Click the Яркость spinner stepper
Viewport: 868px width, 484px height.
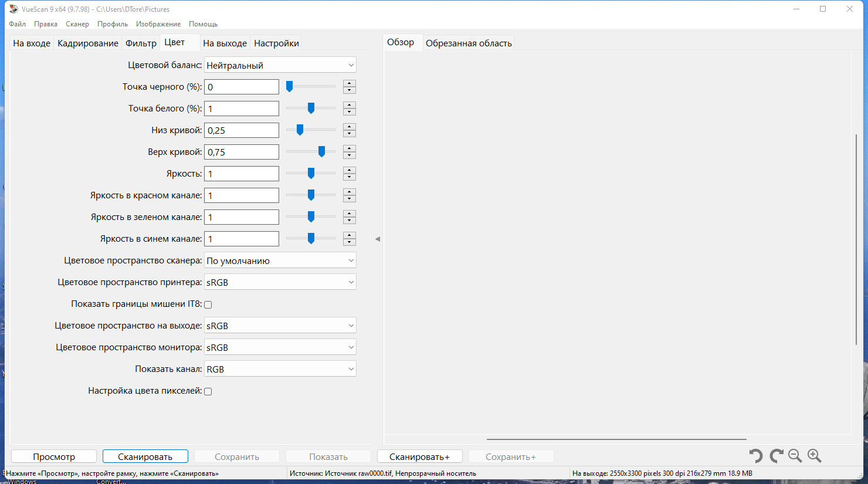point(350,174)
